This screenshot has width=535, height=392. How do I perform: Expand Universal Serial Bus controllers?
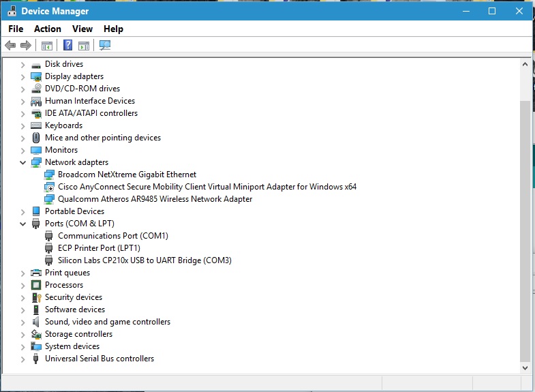[x=22, y=359]
